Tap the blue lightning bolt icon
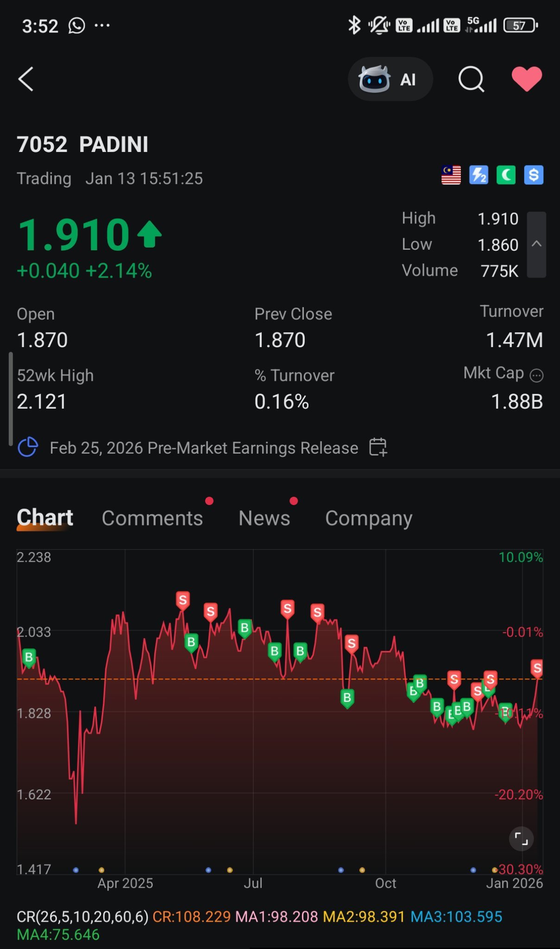Viewport: 560px width, 949px height. coord(478,175)
